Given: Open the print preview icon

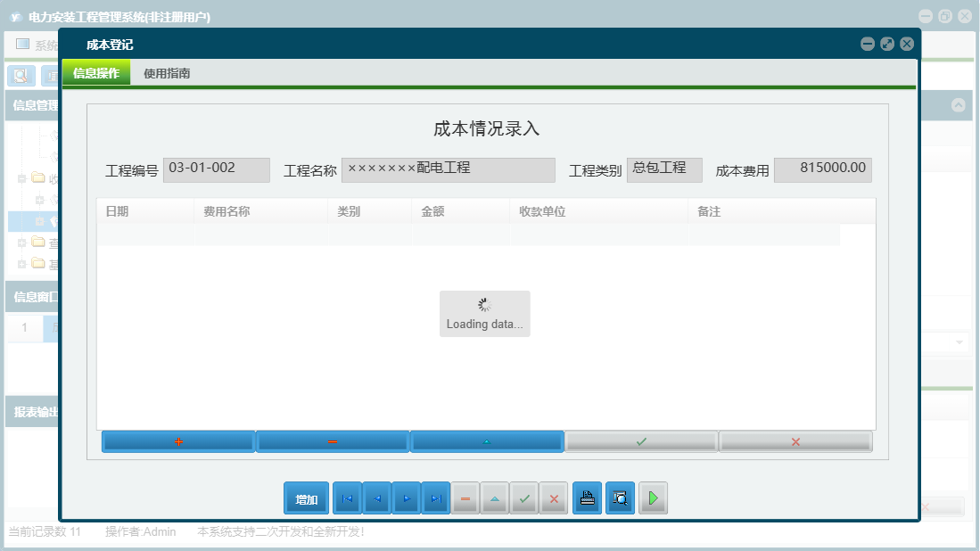Looking at the screenshot, I should point(620,498).
